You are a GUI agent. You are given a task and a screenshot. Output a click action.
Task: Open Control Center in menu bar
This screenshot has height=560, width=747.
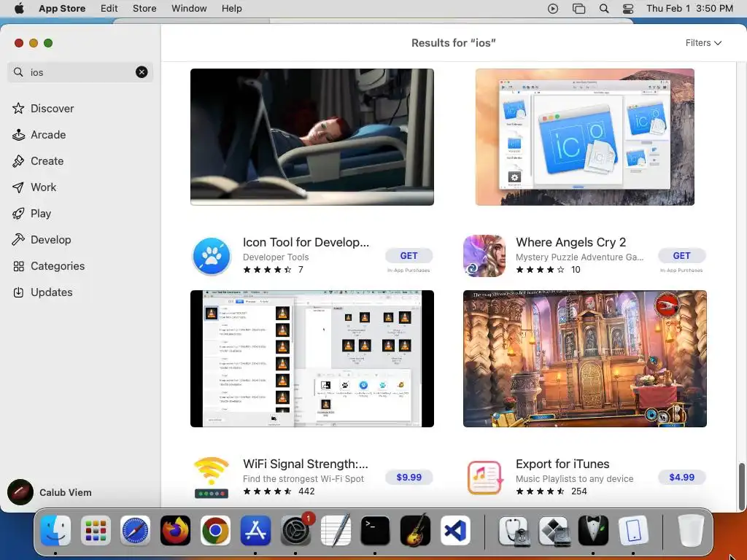click(628, 9)
